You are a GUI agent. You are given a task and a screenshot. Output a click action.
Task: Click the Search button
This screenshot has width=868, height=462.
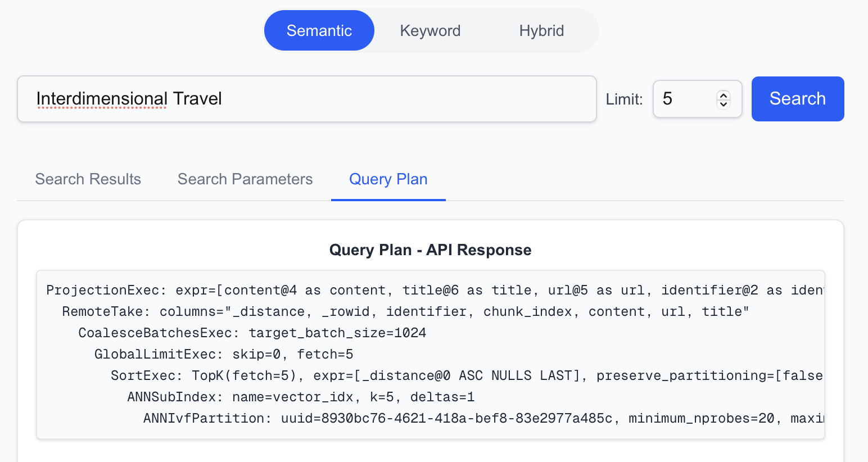point(797,98)
